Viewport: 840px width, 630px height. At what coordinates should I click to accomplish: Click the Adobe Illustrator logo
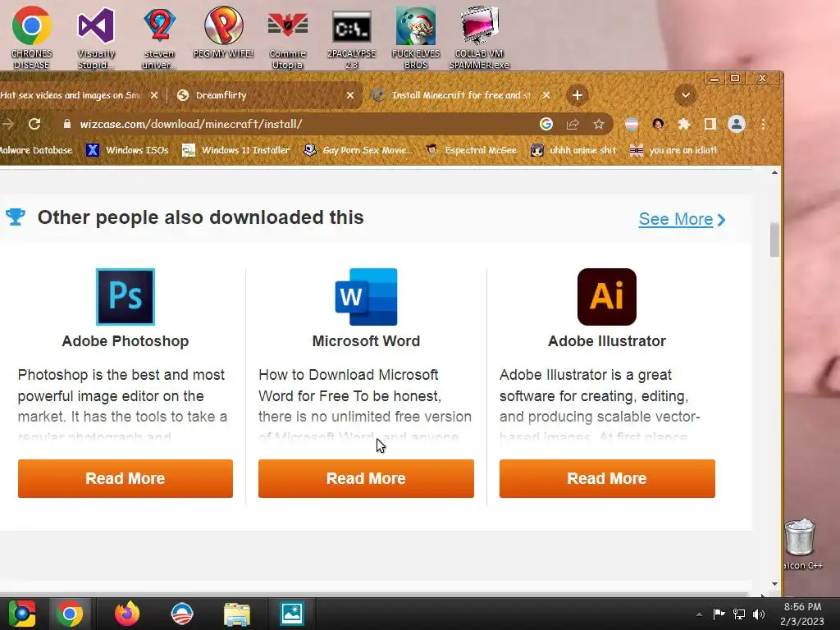point(607,297)
